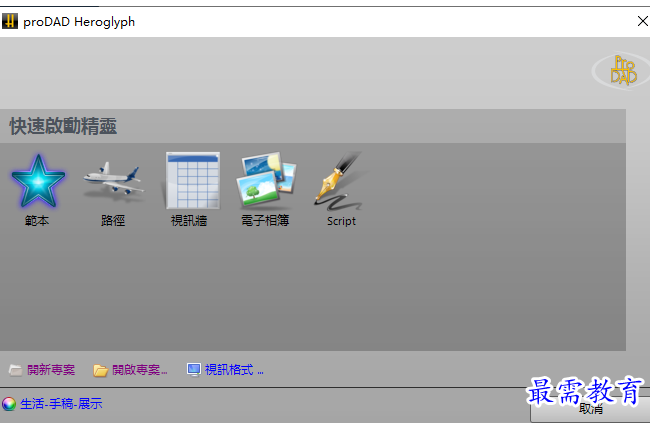Click the folder icon beside 開啟專案
Screen dimensions: 650x423
click(100, 370)
